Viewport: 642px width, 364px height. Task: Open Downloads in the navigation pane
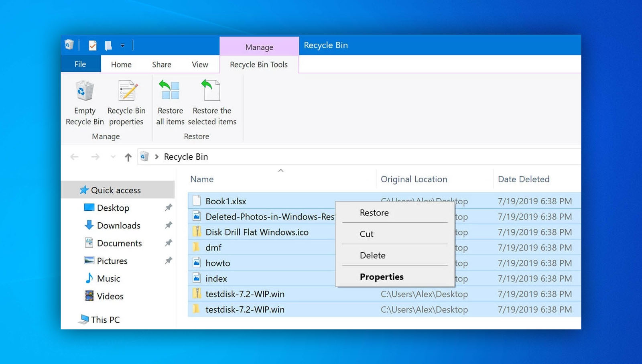(x=118, y=226)
